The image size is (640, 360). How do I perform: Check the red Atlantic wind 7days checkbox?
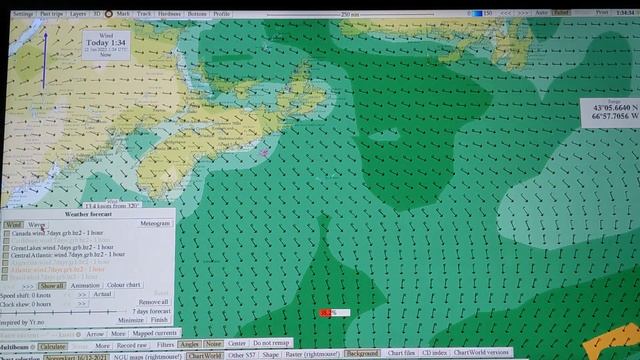[x=5, y=270]
